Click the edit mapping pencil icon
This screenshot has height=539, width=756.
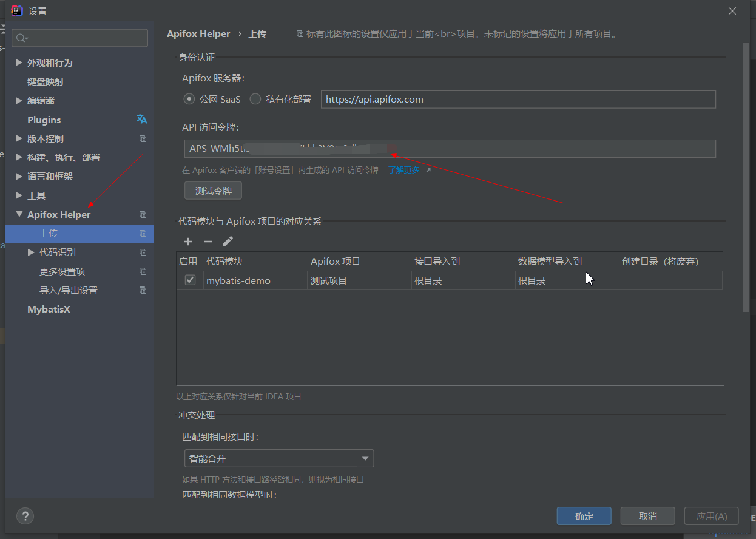click(x=228, y=242)
